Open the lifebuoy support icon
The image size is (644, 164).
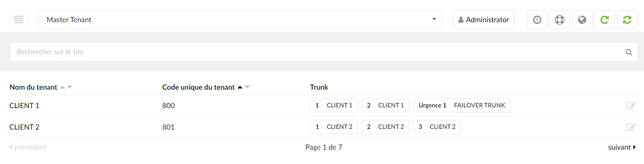(x=559, y=20)
